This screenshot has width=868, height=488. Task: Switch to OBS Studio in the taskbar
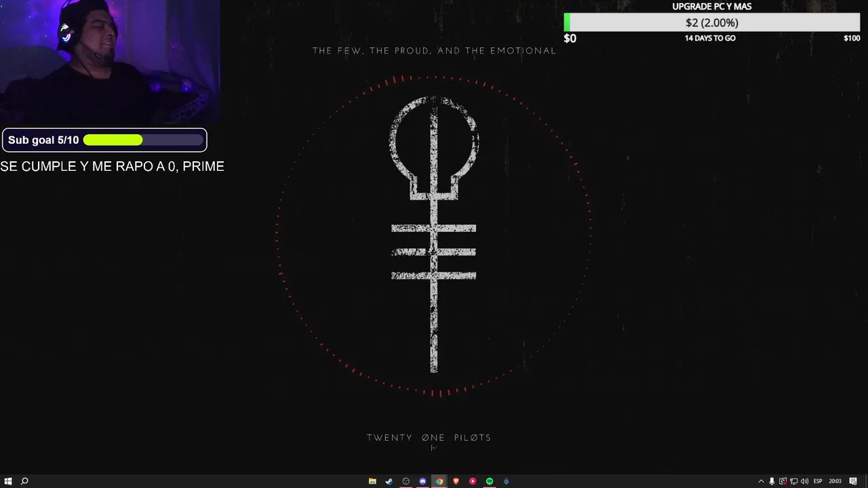coord(406,481)
